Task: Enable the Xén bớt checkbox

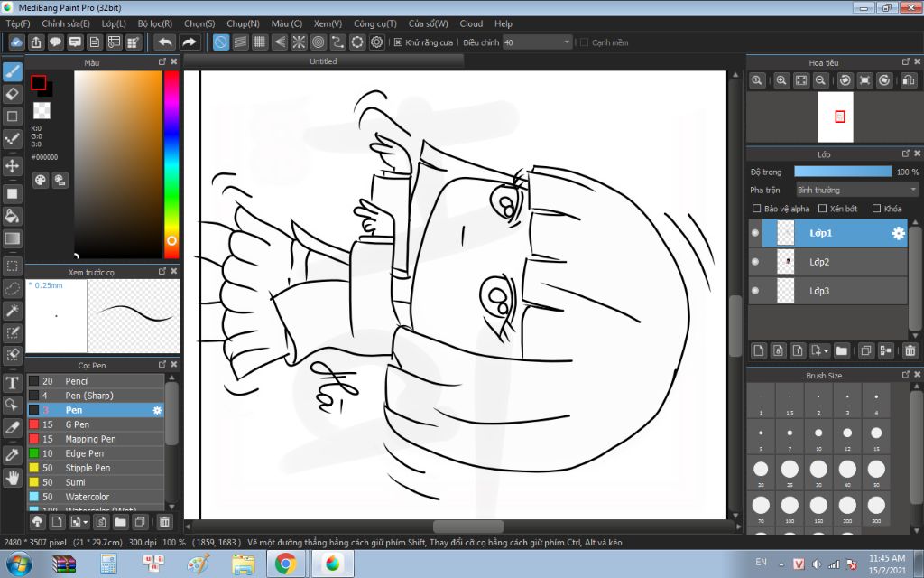Action: point(823,209)
